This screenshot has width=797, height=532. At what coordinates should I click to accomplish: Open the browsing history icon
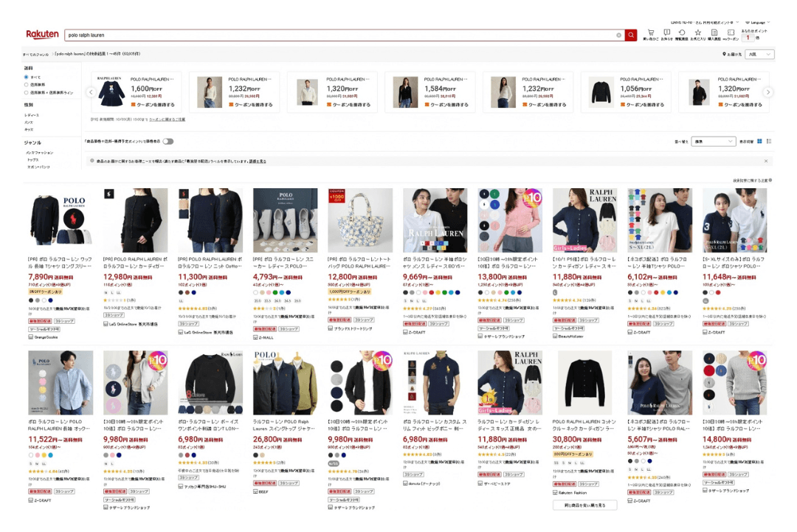point(682,32)
